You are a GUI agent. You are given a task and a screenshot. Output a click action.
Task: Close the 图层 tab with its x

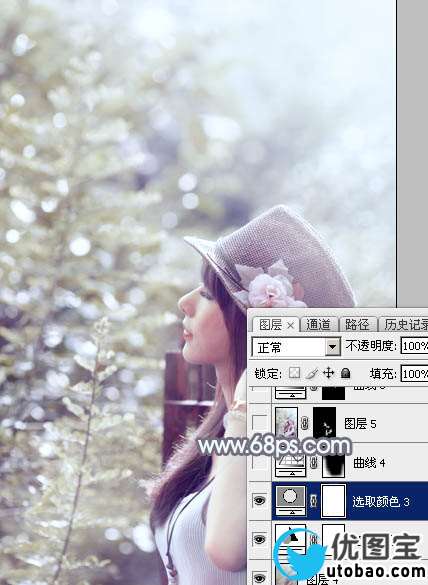[x=290, y=326]
